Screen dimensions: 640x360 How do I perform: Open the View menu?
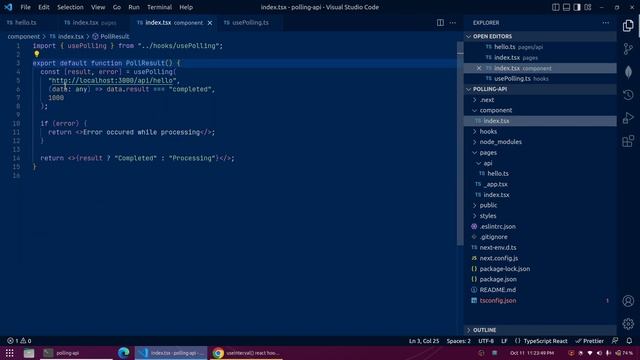tap(98, 7)
